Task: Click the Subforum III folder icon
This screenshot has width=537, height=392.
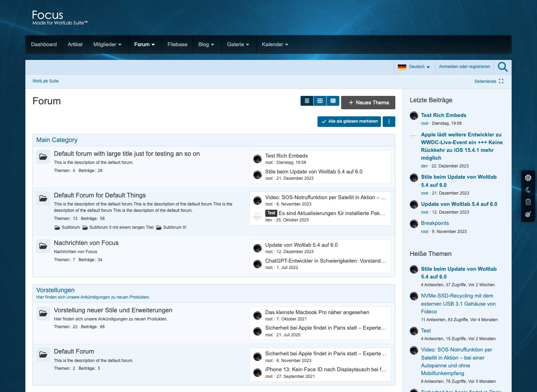Action: 159,227
